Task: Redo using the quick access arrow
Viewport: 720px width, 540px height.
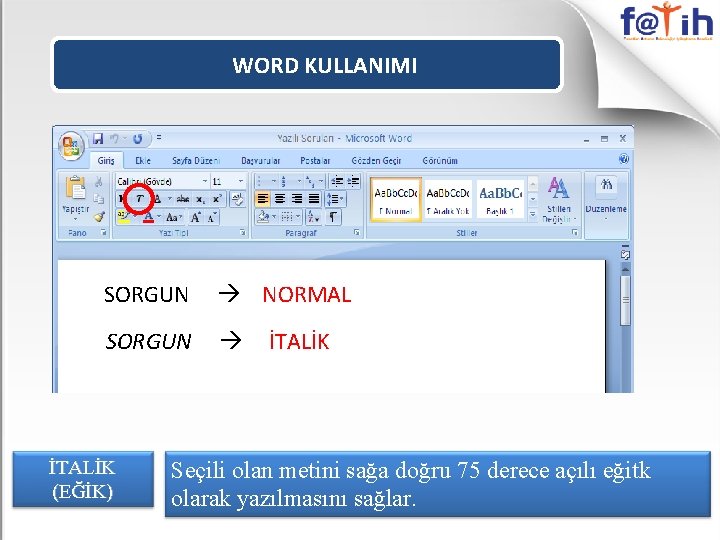Action: [137, 139]
